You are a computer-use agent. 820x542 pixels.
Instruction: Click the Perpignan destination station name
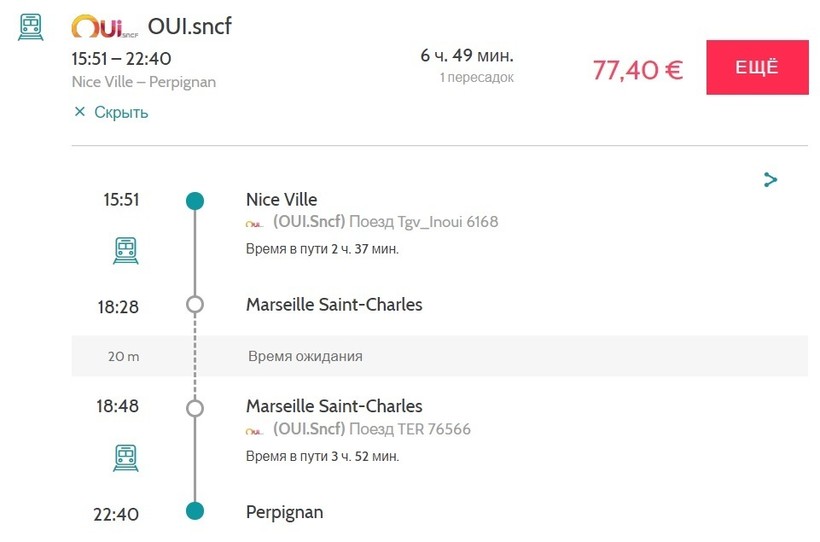[284, 512]
